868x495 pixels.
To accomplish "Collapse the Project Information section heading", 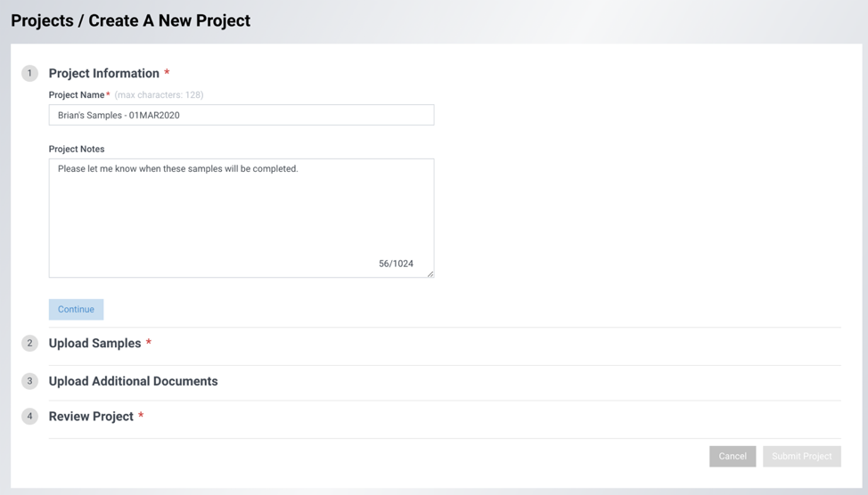I will click(x=103, y=73).
